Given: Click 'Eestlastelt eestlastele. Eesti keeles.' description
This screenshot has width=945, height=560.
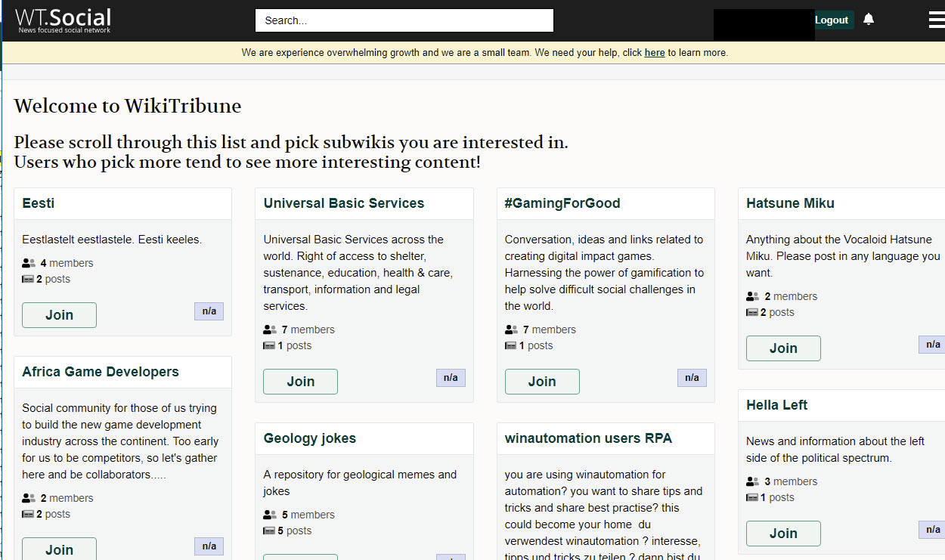Looking at the screenshot, I should click(112, 240).
